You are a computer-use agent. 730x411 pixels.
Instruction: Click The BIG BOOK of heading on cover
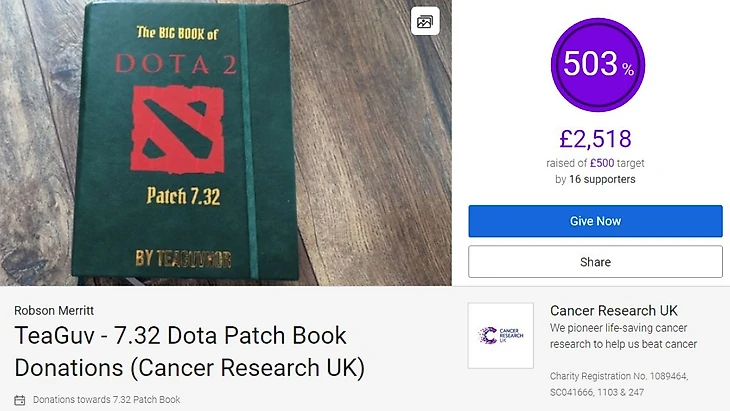tap(177, 33)
